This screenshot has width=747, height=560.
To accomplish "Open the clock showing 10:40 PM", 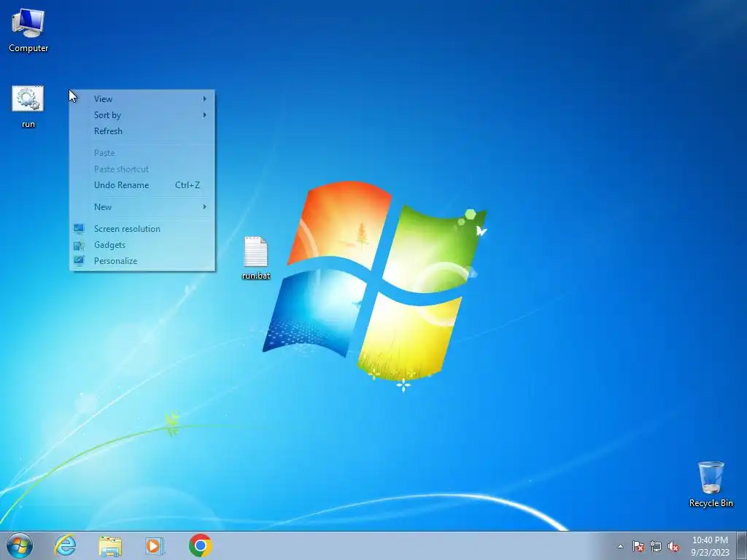I will click(x=710, y=546).
